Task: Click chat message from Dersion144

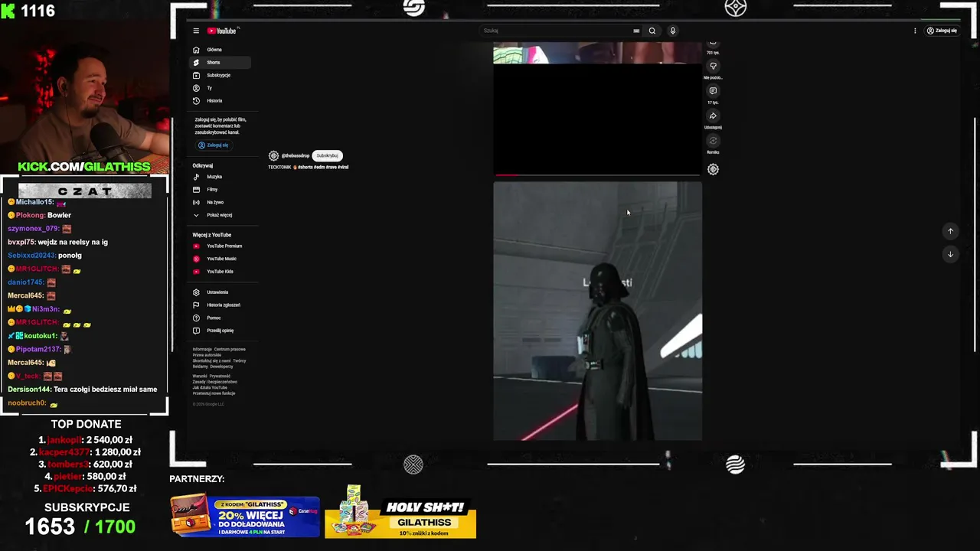Action: pyautogui.click(x=83, y=390)
